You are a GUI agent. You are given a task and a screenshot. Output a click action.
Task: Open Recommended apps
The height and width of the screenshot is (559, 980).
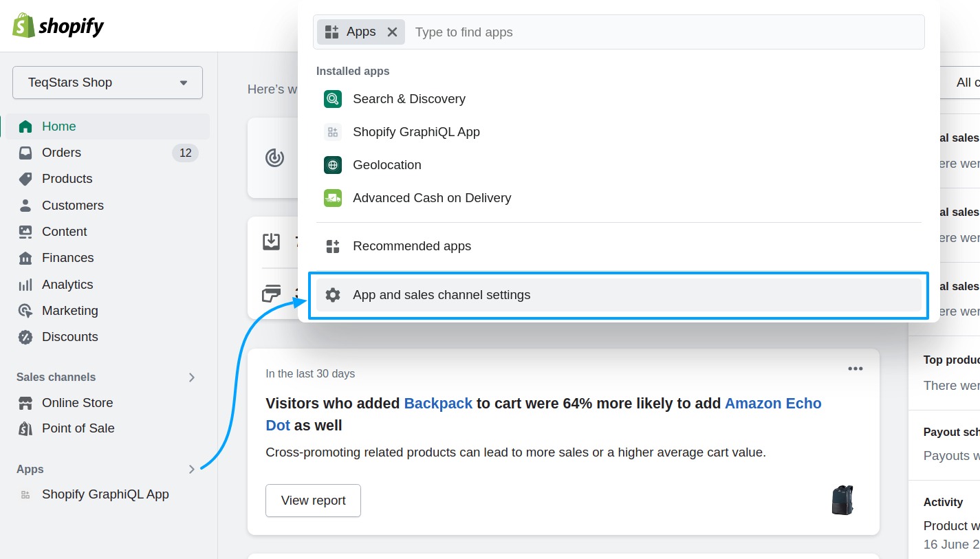(x=619, y=246)
